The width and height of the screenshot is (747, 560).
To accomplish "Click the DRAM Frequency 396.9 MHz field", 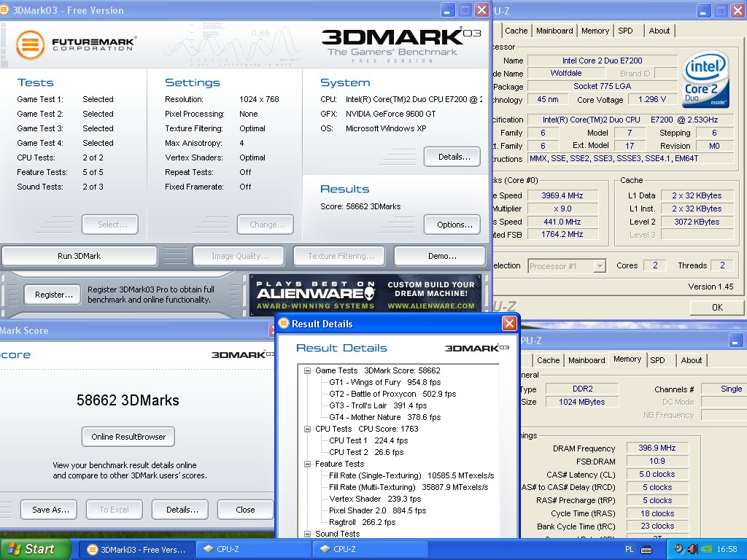I will (657, 448).
